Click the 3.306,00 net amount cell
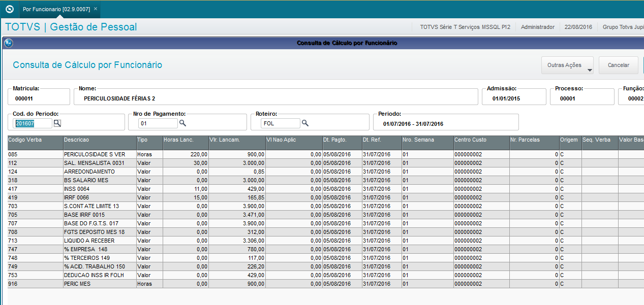644x305 pixels. click(x=237, y=241)
